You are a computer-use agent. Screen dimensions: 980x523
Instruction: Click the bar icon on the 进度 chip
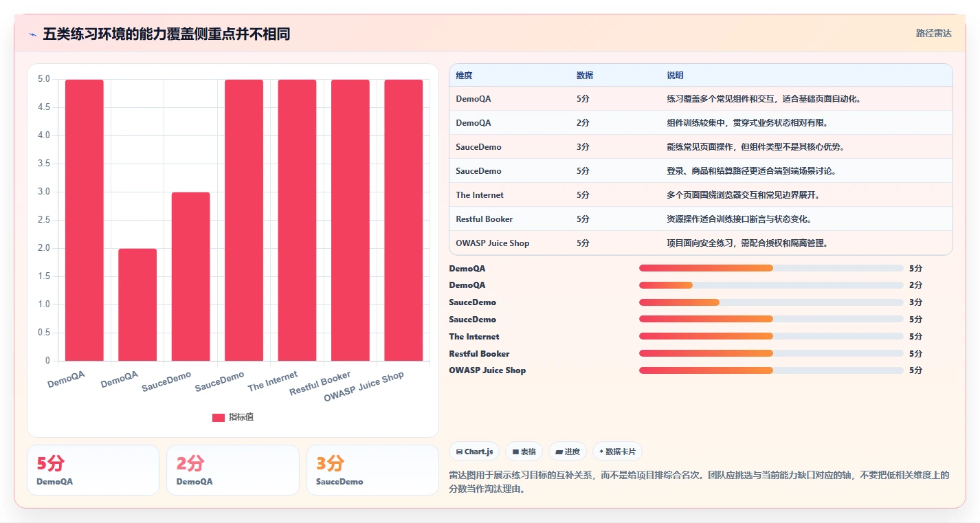[559, 452]
